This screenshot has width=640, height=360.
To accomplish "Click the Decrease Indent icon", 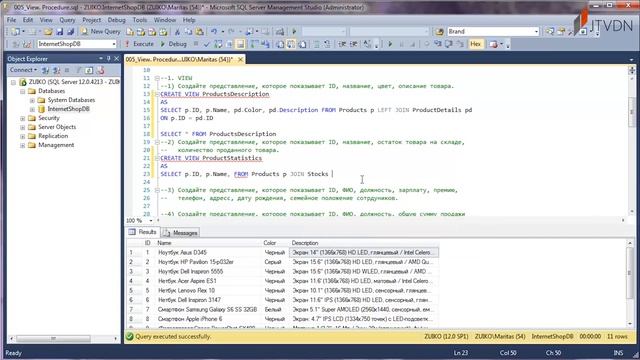I will tap(342, 44).
